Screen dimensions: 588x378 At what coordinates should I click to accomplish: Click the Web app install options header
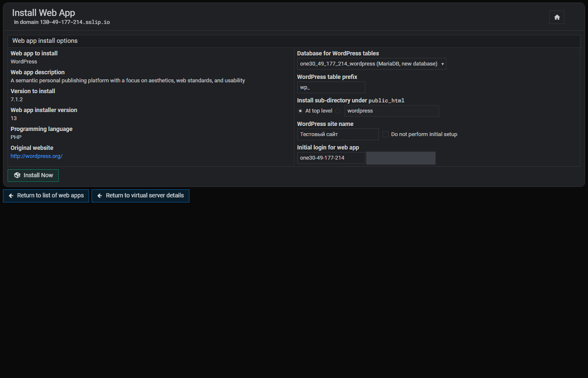(45, 41)
